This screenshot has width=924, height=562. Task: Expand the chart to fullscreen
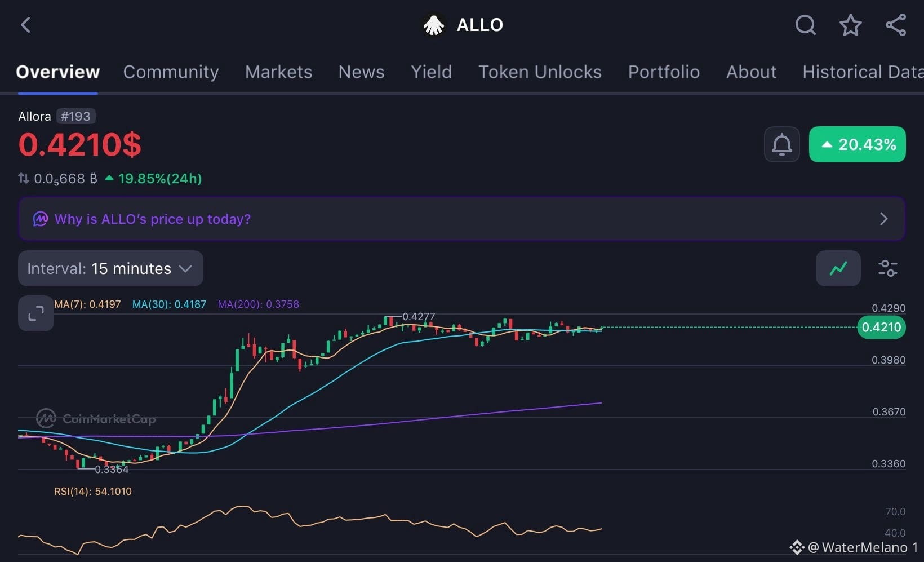36,313
